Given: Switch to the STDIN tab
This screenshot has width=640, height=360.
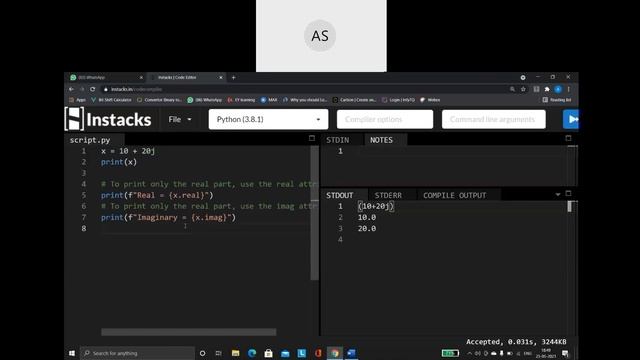Looking at the screenshot, I should (x=338, y=140).
